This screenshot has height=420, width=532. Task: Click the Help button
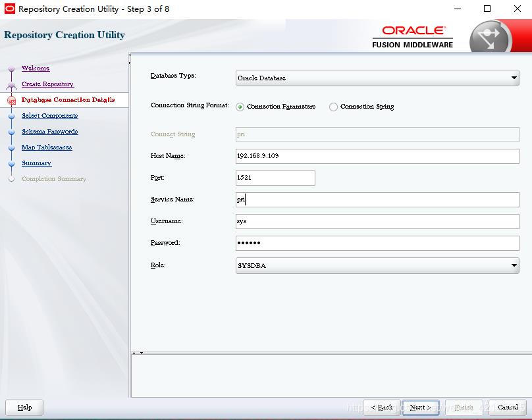24,407
